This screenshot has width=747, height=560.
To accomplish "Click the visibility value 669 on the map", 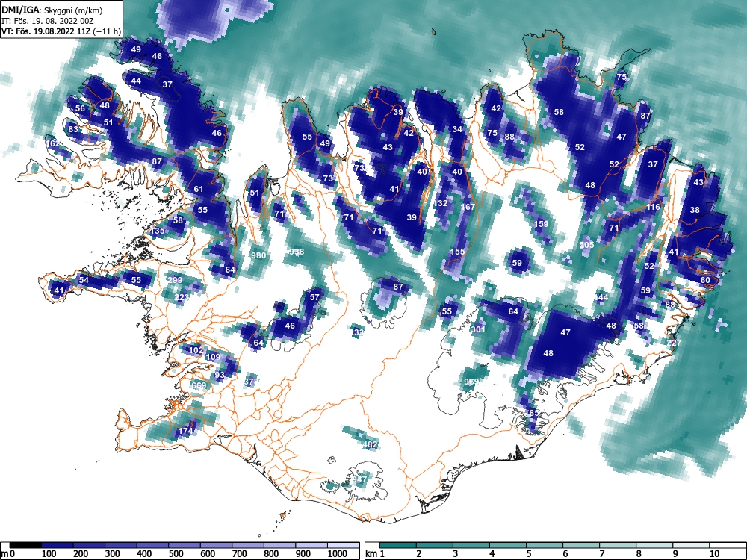I will pyautogui.click(x=199, y=385).
